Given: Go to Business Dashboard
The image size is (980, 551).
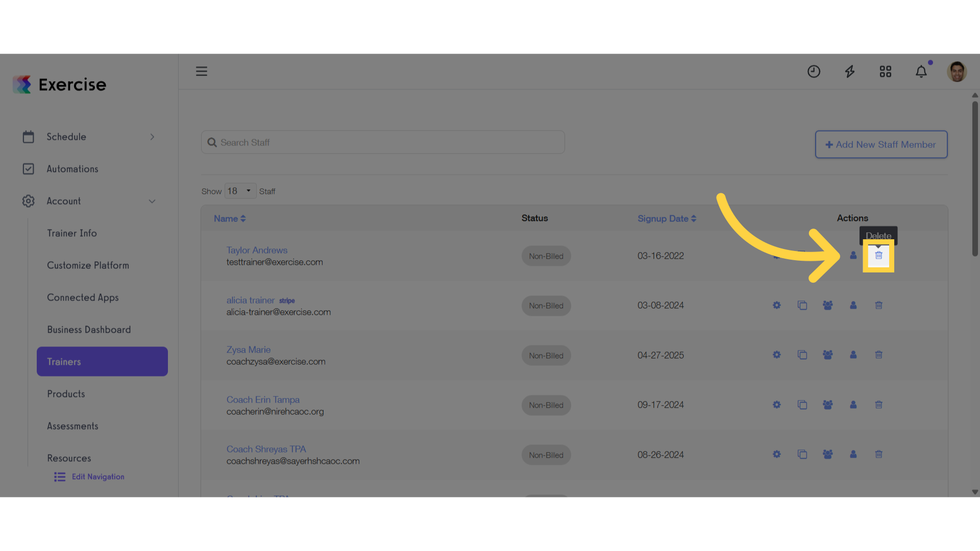Looking at the screenshot, I should (89, 330).
